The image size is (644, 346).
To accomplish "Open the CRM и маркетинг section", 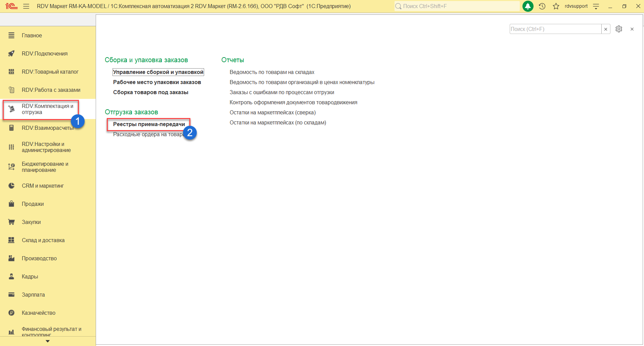I will tap(43, 186).
